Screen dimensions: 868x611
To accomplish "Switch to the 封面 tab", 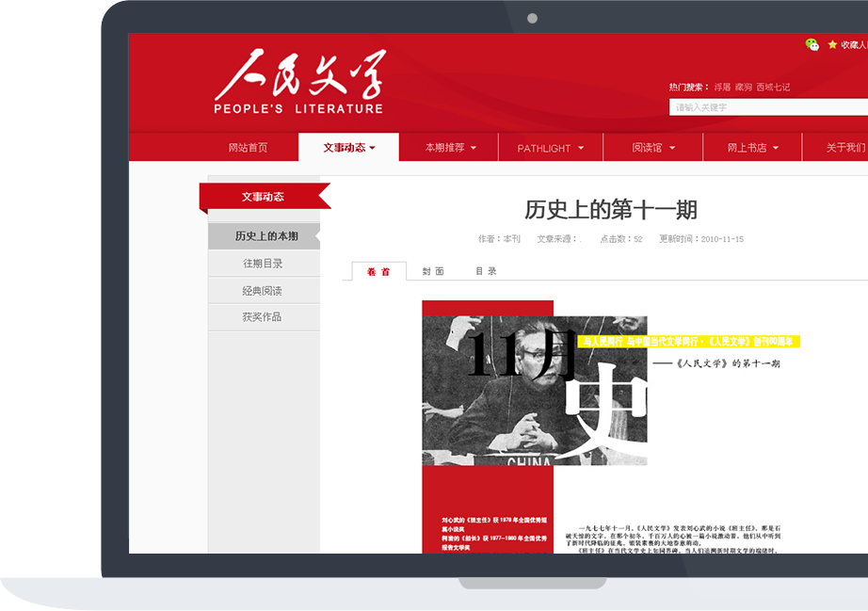I will click(x=433, y=270).
